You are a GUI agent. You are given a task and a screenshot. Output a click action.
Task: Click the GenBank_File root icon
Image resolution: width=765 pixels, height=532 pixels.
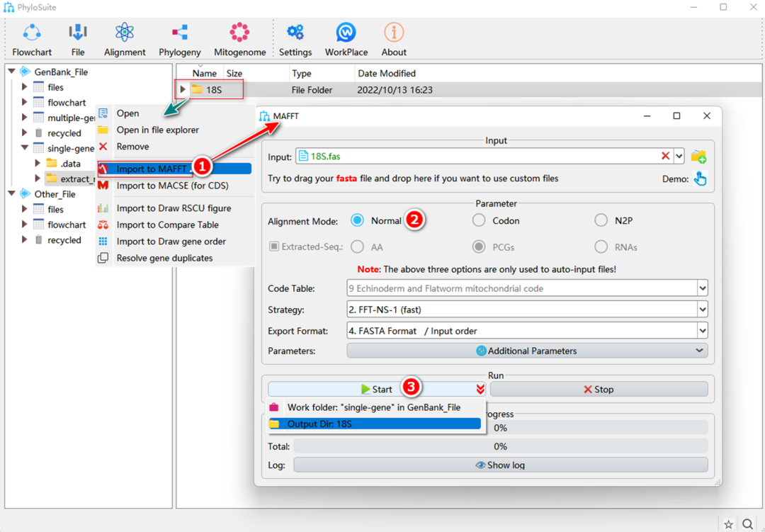25,72
